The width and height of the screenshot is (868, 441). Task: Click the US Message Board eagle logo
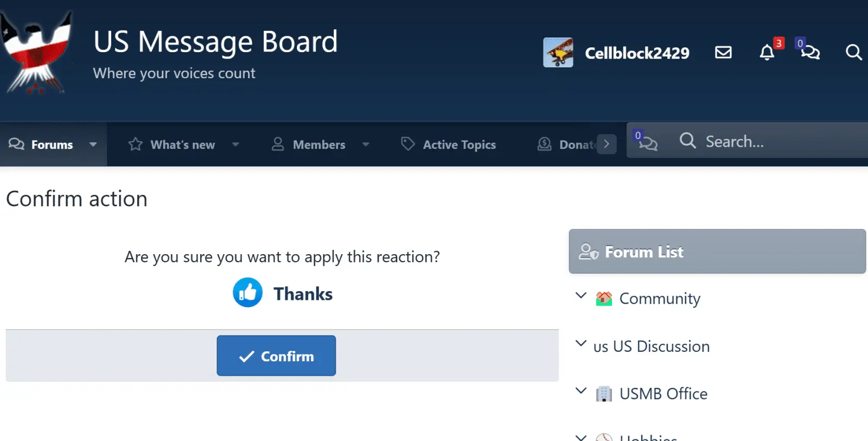coord(37,54)
